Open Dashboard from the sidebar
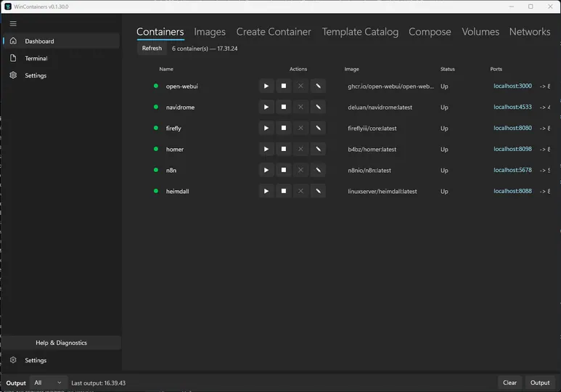This screenshot has width=561, height=392. [62, 41]
